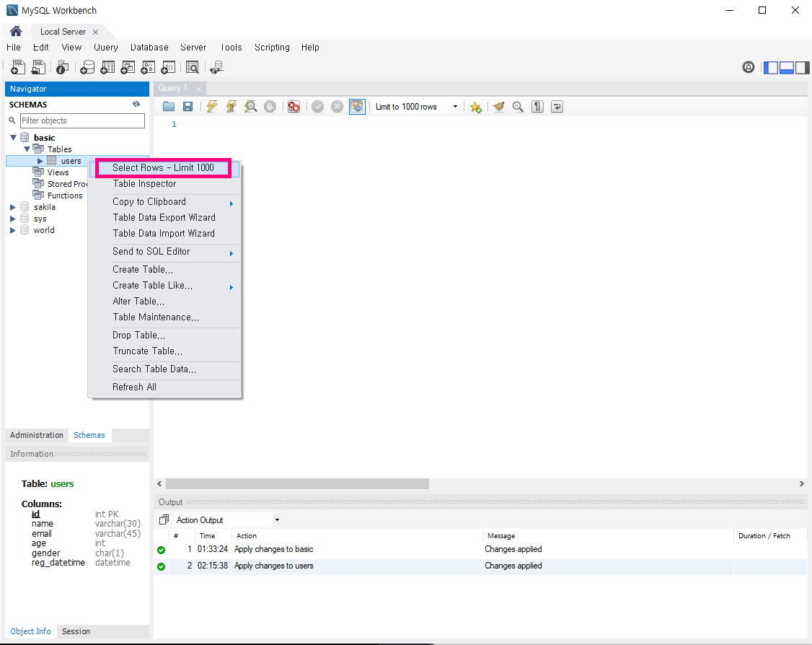Click the home screen icon
812x645 pixels.
(16, 32)
